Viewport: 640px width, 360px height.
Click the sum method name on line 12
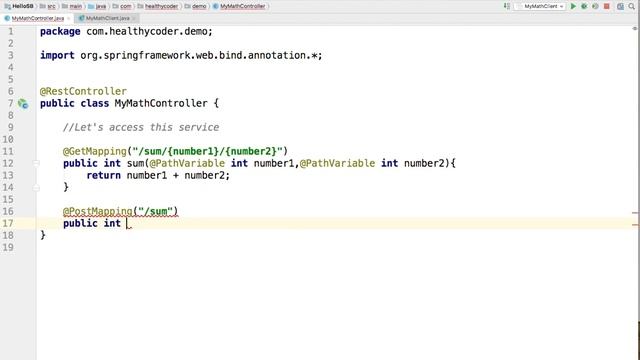(x=135, y=163)
